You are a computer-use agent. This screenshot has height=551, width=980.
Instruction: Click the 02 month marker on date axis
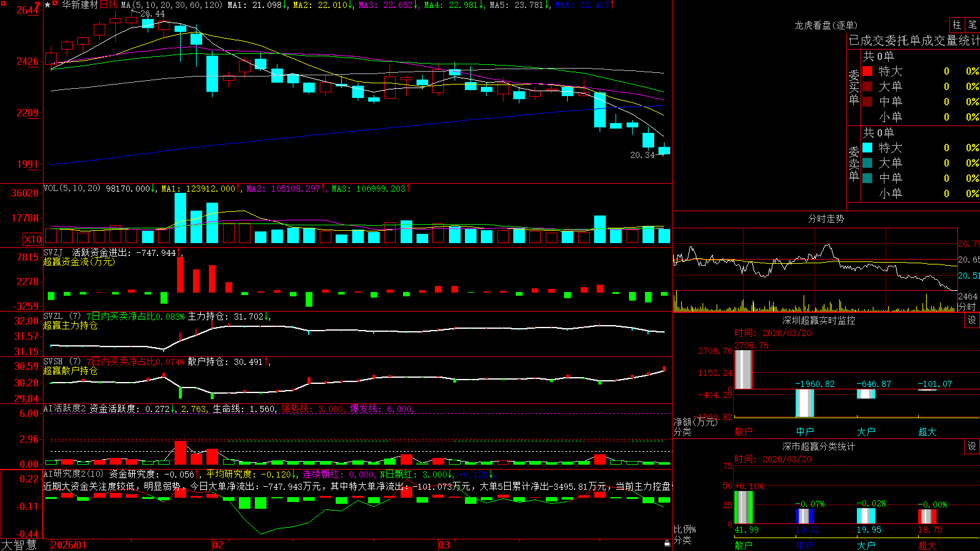click(217, 545)
